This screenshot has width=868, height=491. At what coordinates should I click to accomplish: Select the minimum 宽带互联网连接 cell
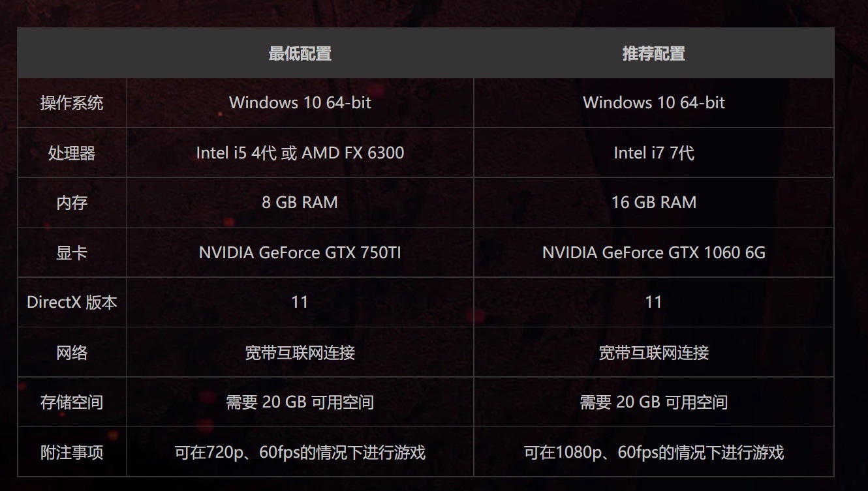(x=300, y=353)
